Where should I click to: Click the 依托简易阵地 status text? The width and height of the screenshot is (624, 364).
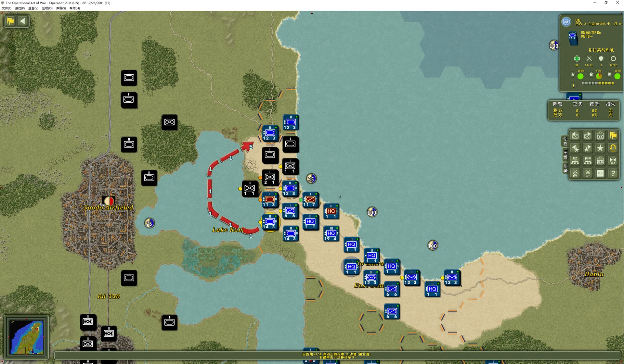[601, 50]
